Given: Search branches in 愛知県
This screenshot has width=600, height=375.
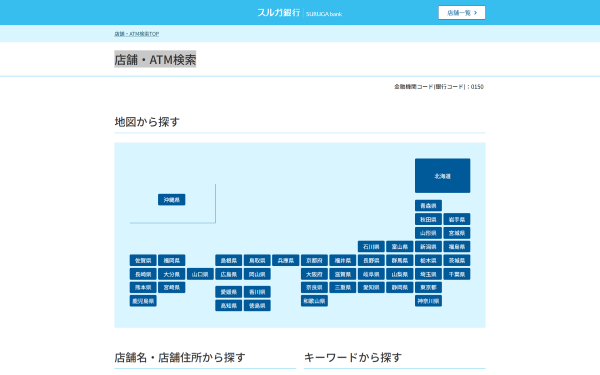Looking at the screenshot, I should click(371, 287).
